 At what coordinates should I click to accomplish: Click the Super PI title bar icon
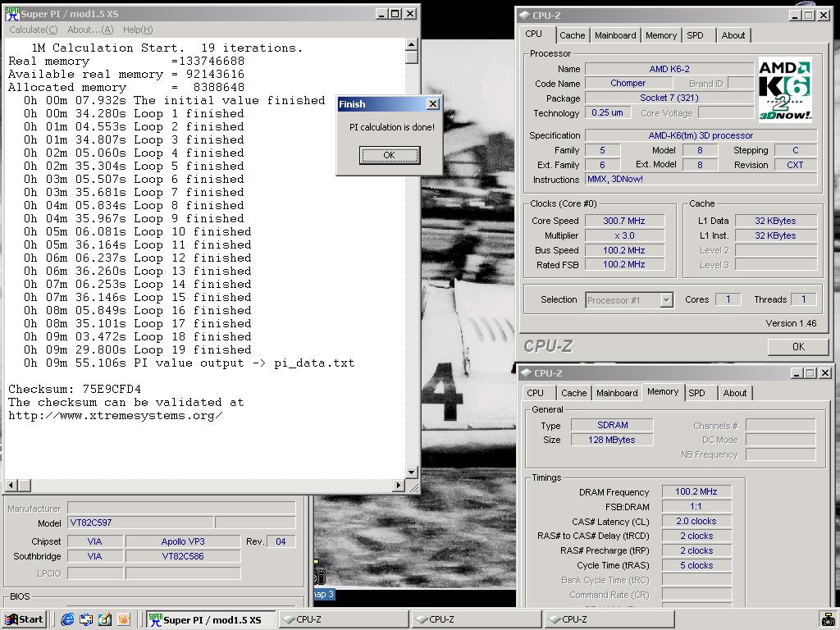point(12,13)
